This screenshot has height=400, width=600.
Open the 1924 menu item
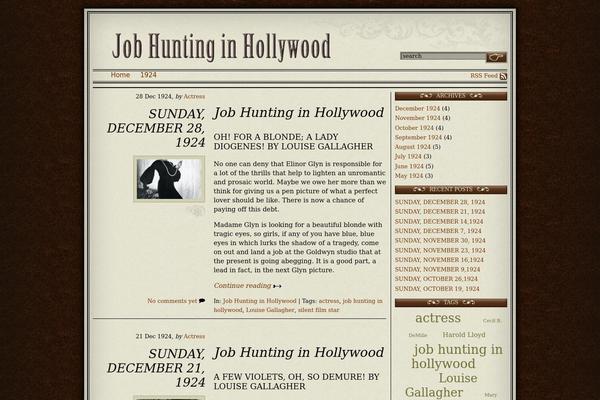(x=148, y=75)
